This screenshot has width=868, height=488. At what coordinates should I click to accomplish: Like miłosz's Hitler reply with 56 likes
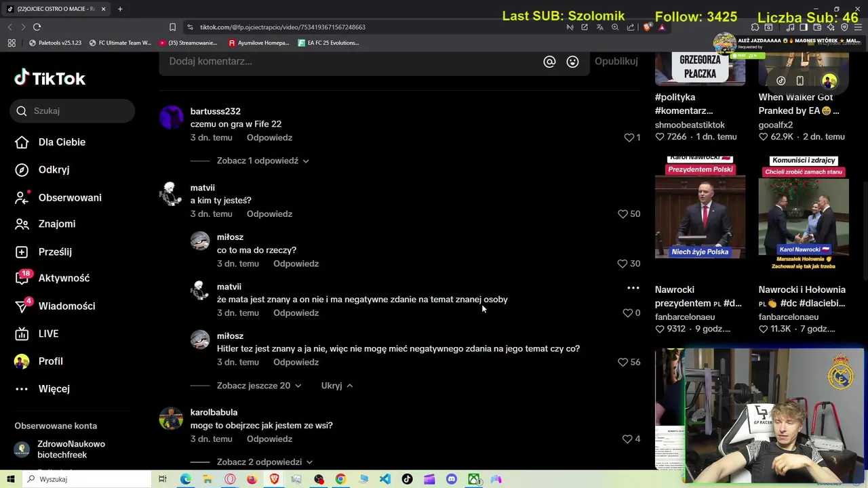pos(623,362)
